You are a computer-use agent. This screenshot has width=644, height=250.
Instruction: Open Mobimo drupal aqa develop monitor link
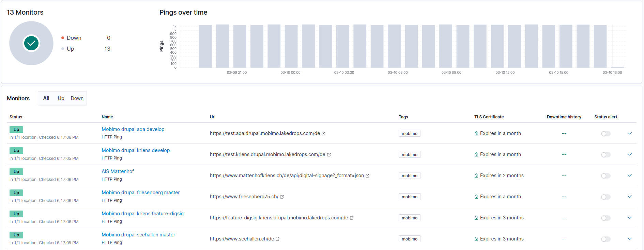point(133,129)
